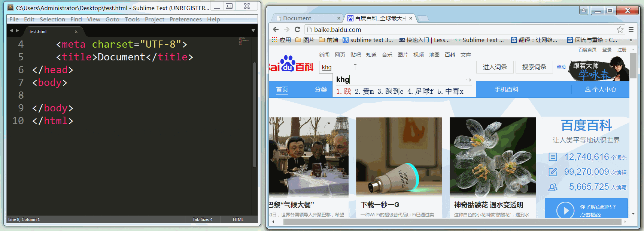Image resolution: width=644 pixels, height=231 pixels.
Task: Open the Preferences menu in Sublime Text
Action: [x=186, y=19]
